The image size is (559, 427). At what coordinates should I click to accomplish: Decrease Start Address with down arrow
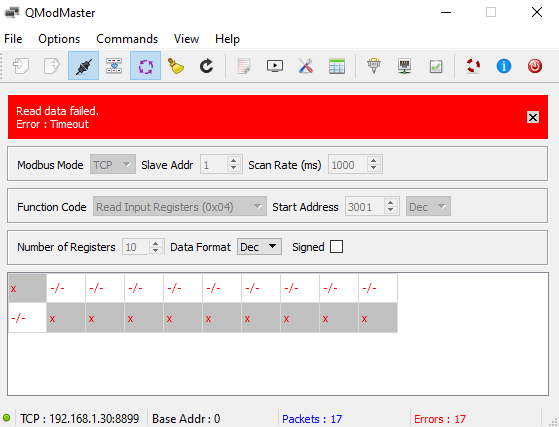coord(391,210)
